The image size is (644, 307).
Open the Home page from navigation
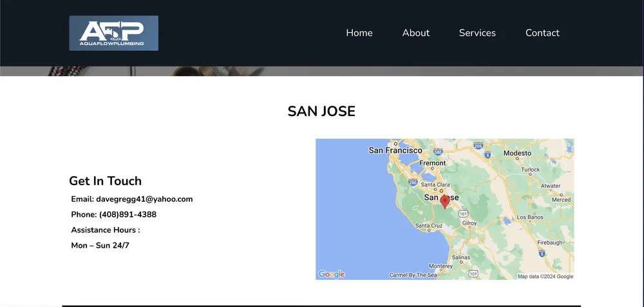tap(359, 33)
